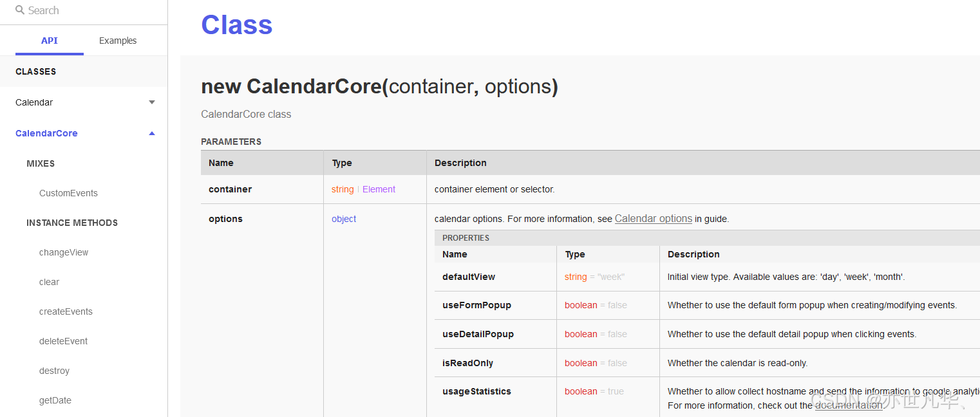
Task: Switch to the Examples tab
Action: tap(118, 41)
